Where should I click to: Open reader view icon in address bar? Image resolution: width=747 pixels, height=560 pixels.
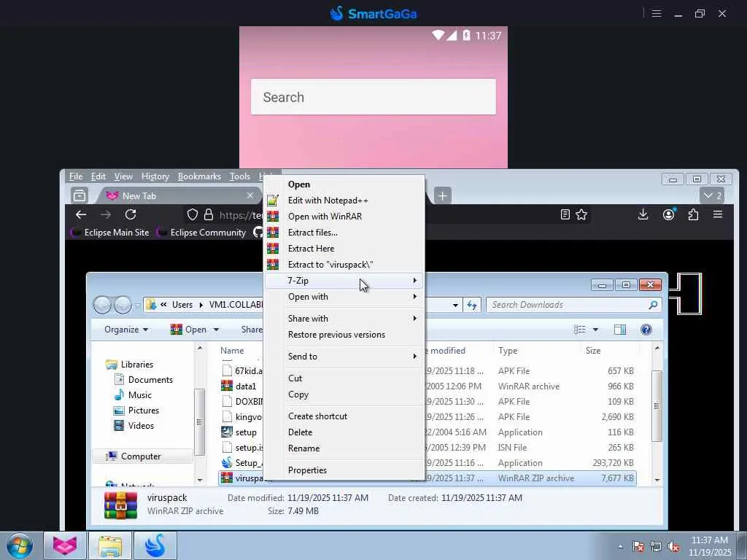(x=565, y=215)
